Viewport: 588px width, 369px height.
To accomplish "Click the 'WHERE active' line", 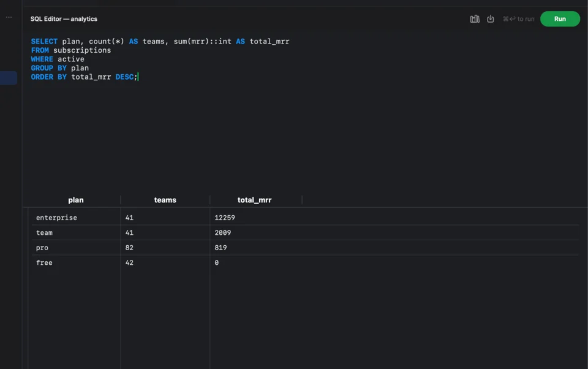I will coord(58,59).
